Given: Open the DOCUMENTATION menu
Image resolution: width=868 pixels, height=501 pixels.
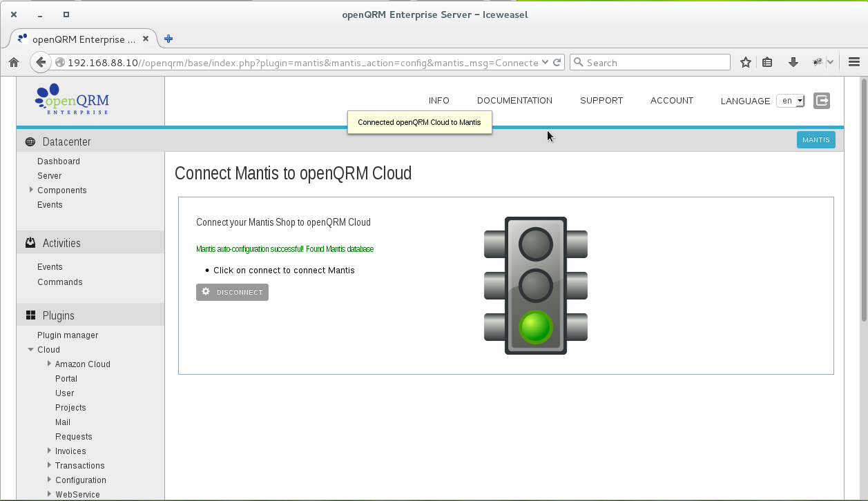Looking at the screenshot, I should click(x=514, y=101).
